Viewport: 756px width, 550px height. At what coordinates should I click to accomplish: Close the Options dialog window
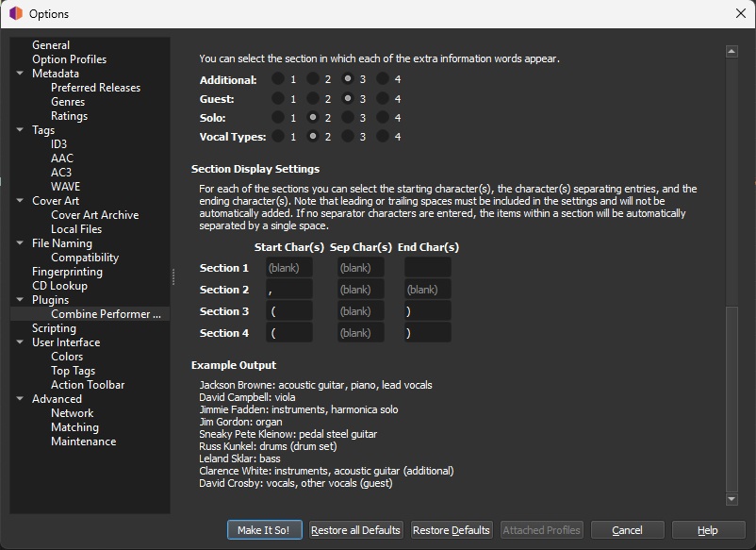[740, 14]
